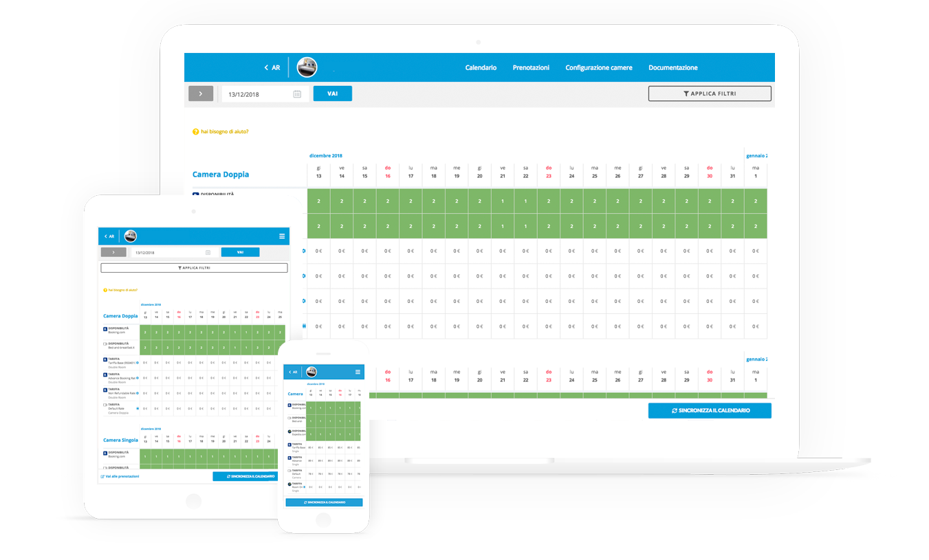Open the Prenotazioni menu item

[531, 68]
